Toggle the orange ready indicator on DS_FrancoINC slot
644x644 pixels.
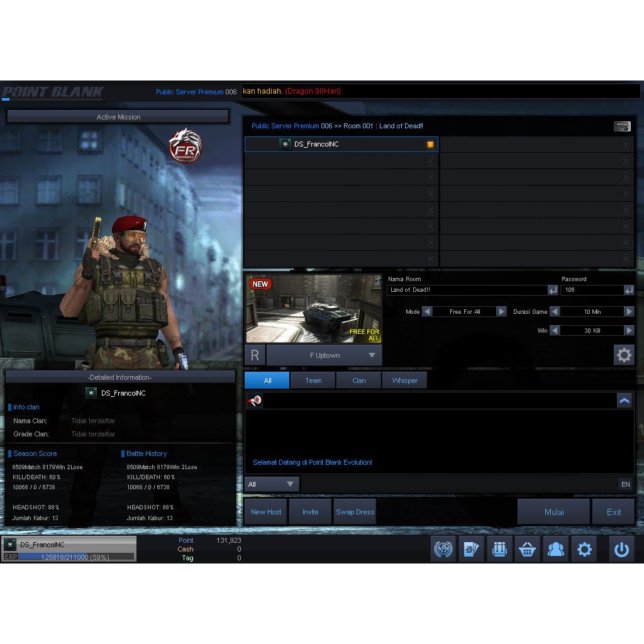pyautogui.click(x=430, y=145)
